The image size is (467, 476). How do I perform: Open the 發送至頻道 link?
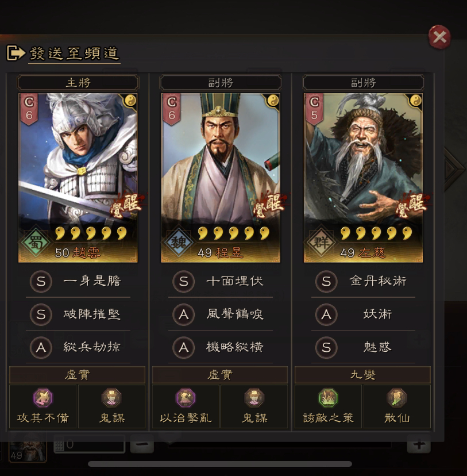click(74, 53)
